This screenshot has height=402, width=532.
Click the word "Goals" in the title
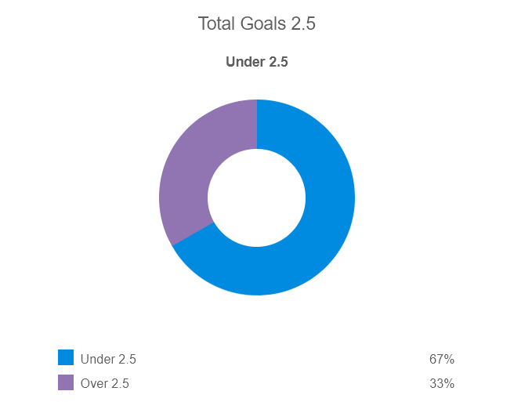click(x=263, y=24)
